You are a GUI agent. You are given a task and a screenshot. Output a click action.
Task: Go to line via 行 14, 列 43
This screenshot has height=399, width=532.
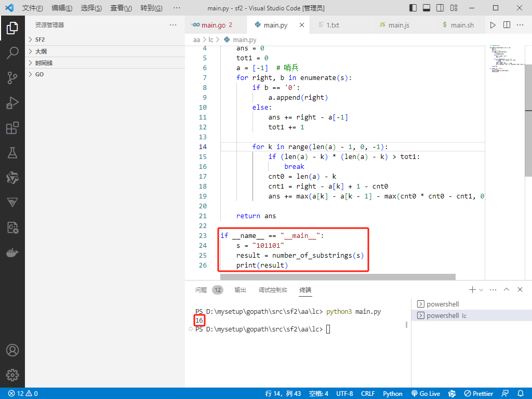(283, 394)
